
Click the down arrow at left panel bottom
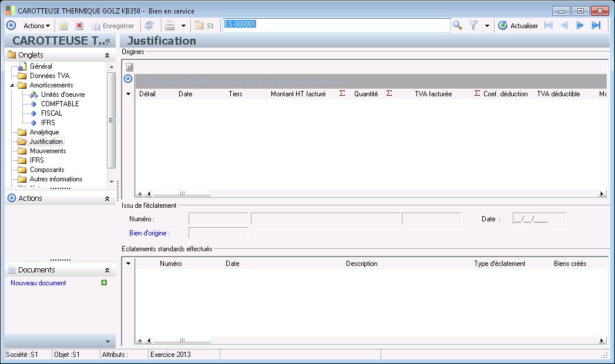[108, 342]
